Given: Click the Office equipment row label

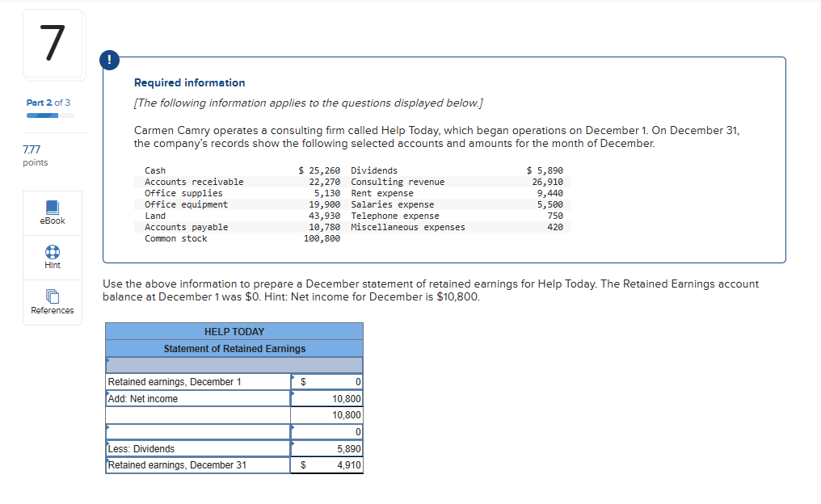Looking at the screenshot, I should [187, 204].
